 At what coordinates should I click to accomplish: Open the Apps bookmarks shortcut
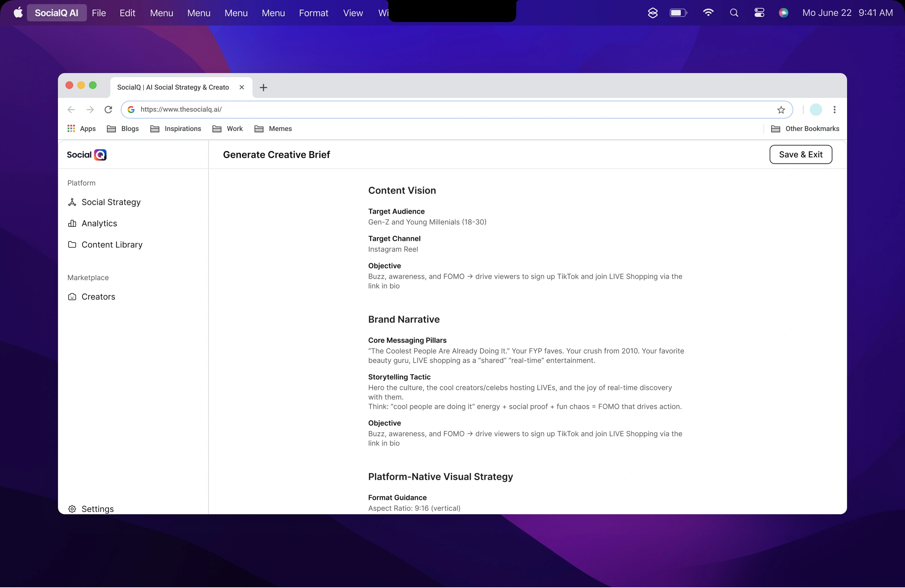(81, 129)
